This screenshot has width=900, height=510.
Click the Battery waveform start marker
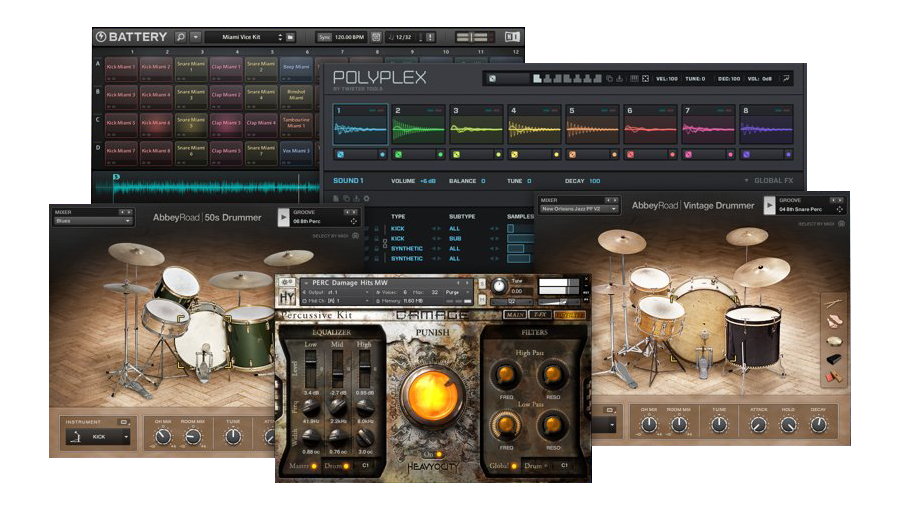click(117, 177)
